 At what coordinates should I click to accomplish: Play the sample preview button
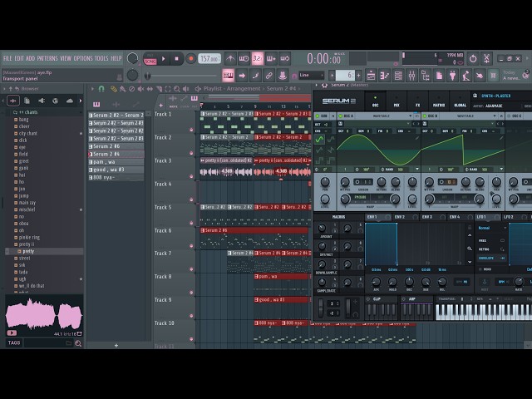coord(12,333)
